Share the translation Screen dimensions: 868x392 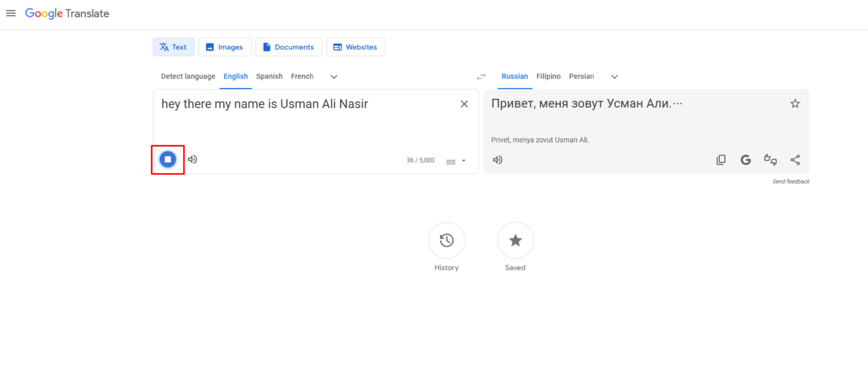[795, 160]
